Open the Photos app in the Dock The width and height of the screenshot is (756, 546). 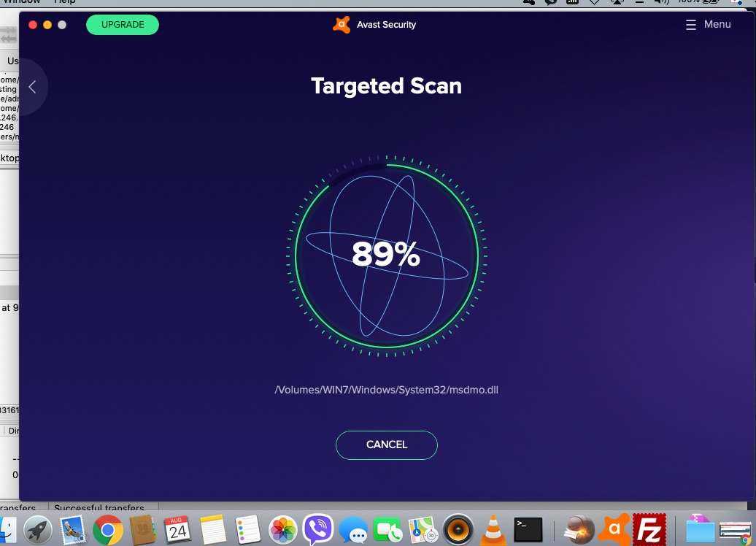click(282, 530)
